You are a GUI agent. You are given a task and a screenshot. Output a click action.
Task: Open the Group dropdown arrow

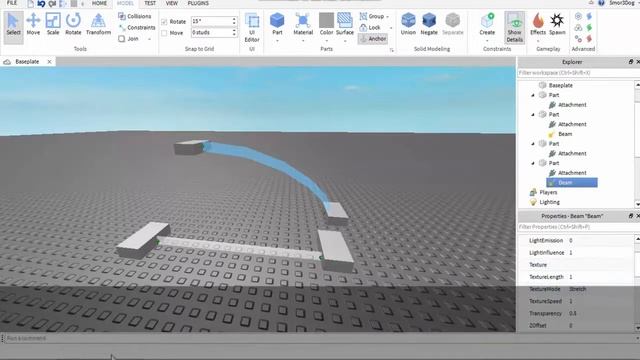(387, 17)
